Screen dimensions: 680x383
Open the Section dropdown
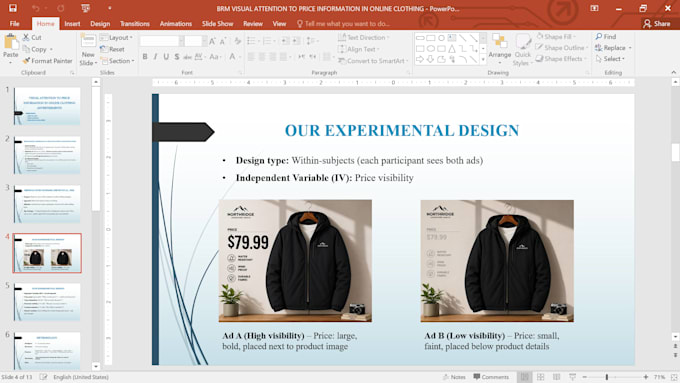click(x=117, y=61)
